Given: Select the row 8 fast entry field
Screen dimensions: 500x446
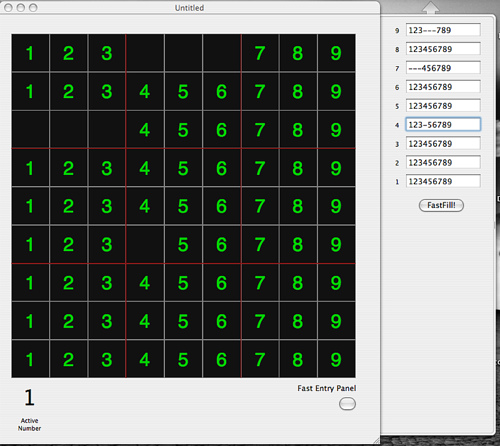Looking at the screenshot, I should (x=443, y=49).
